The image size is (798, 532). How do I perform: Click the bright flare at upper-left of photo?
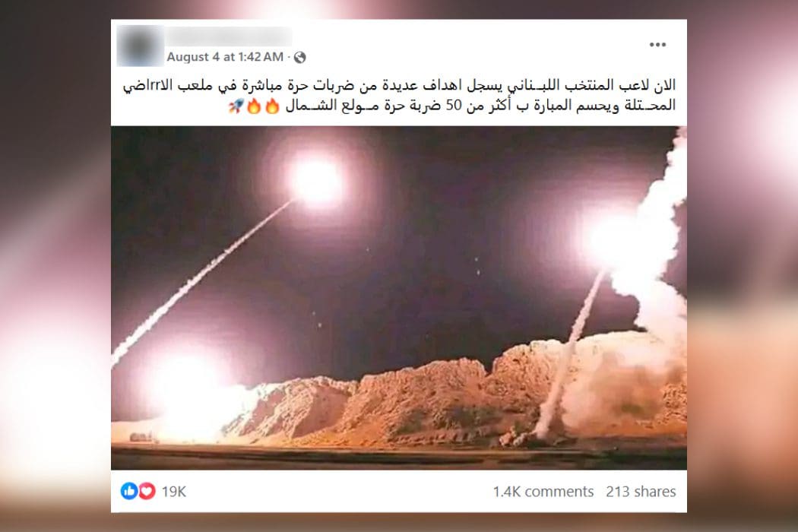315,181
